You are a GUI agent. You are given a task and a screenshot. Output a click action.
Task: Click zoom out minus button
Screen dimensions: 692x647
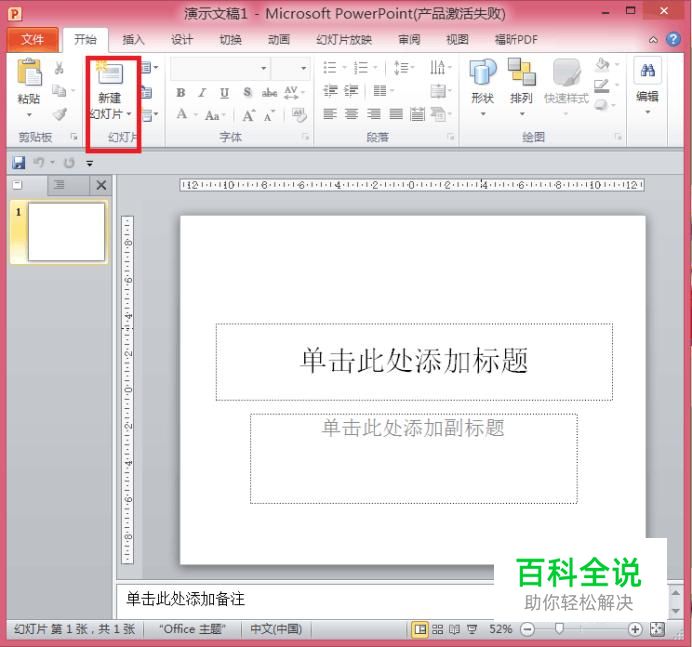(x=527, y=629)
